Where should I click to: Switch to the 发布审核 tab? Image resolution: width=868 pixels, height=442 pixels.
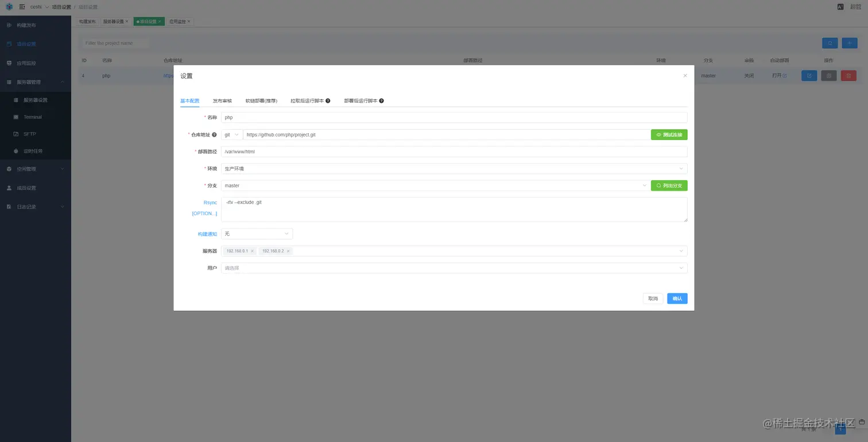222,101
